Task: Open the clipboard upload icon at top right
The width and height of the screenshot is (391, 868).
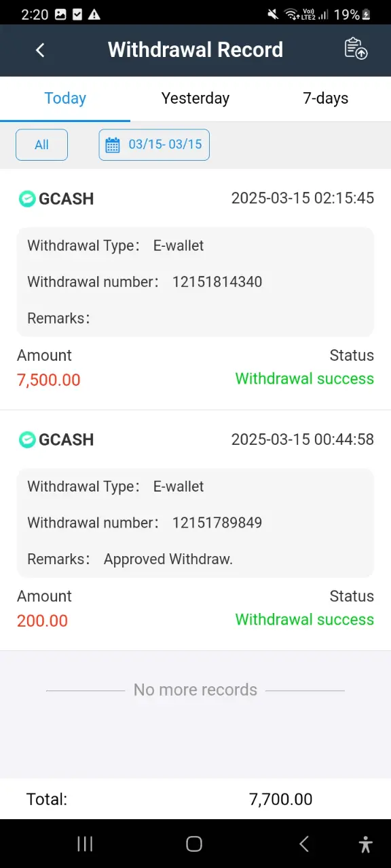Action: point(356,49)
